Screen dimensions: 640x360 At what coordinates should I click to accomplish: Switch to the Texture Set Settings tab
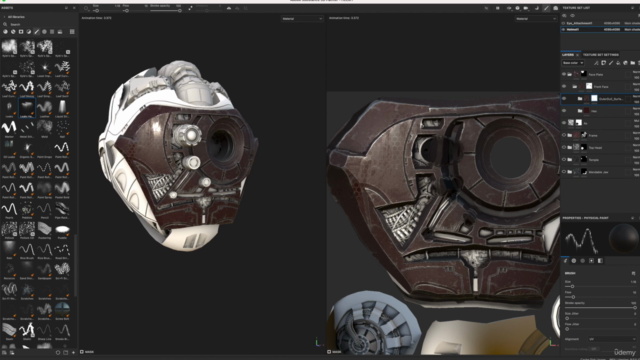coord(600,55)
